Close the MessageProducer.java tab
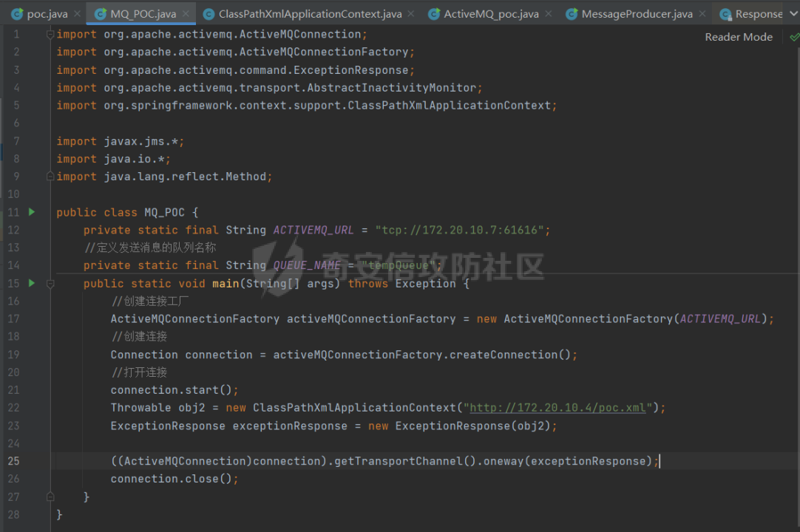This screenshot has height=532, width=800. point(702,14)
